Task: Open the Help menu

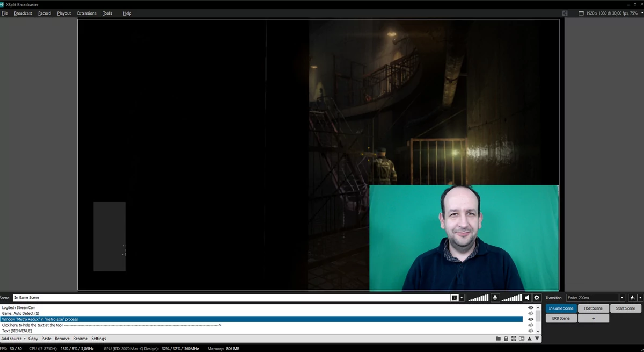Action: (x=127, y=13)
